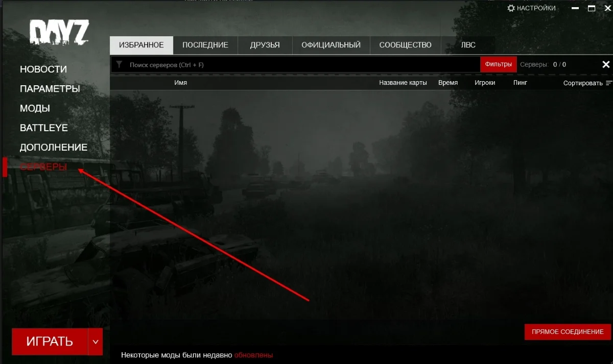Sort by Название карты column header
This screenshot has height=364, width=613.
pyautogui.click(x=403, y=83)
